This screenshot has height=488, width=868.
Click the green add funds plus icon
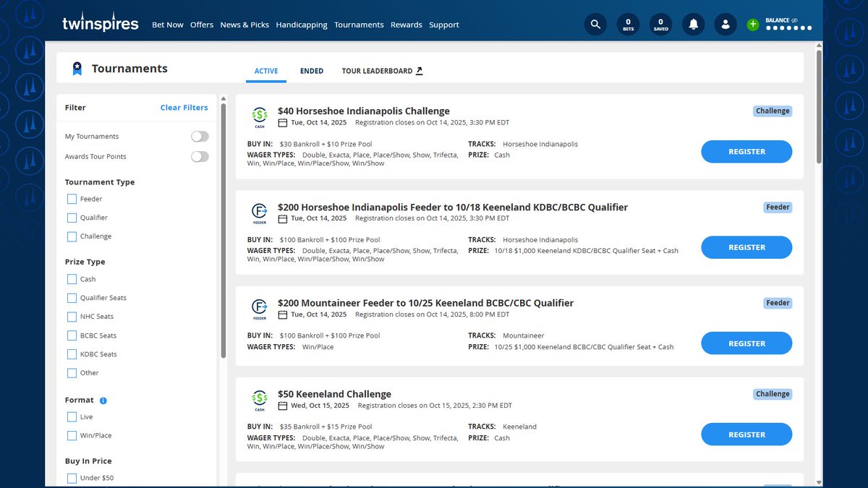tap(753, 25)
